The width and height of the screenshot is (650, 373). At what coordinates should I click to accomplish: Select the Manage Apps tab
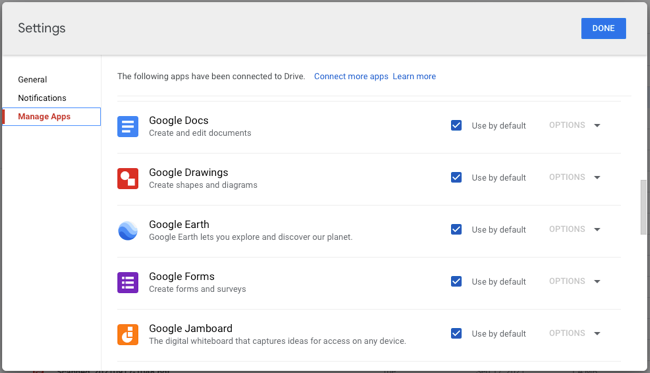pyautogui.click(x=51, y=116)
